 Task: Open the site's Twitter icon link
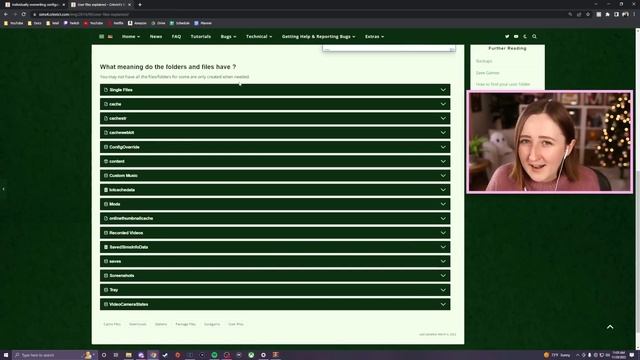click(507, 36)
